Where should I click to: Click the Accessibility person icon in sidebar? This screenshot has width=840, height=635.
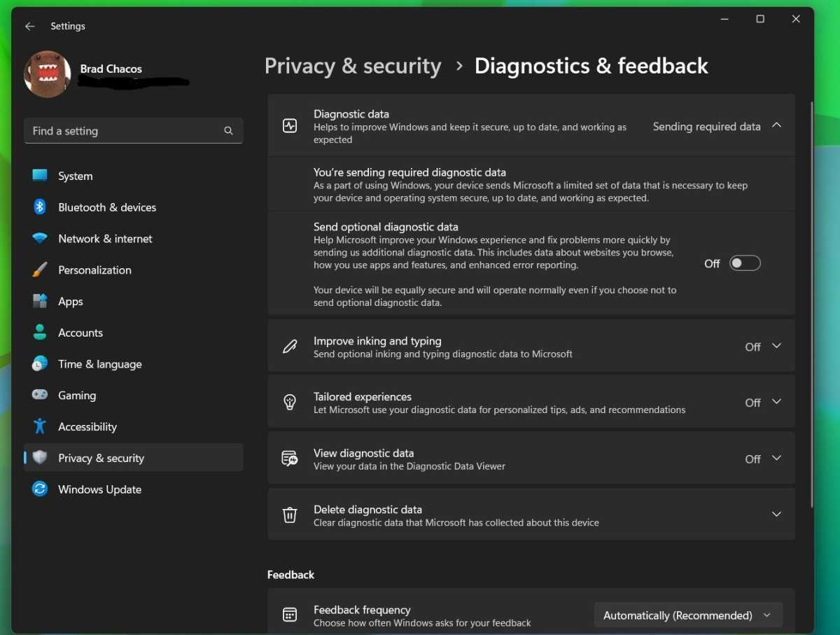coord(40,426)
